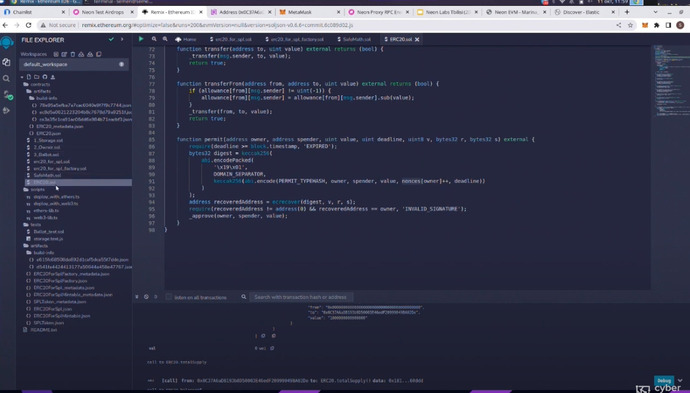Open SPLToken.json file
Screen dimensions: 690x393
point(48,323)
